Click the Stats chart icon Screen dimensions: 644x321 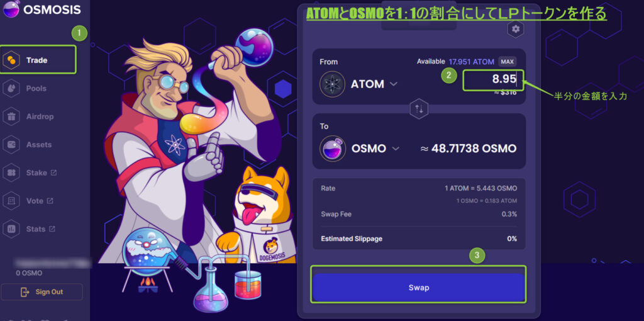[x=11, y=229]
